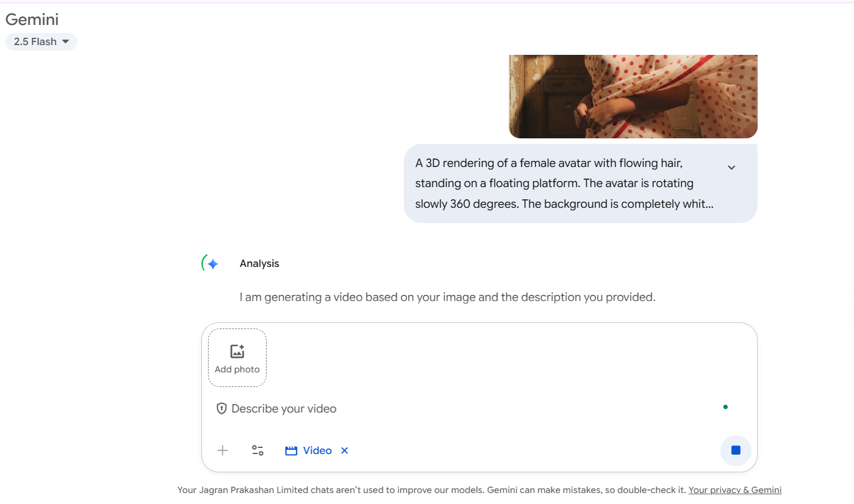Click the small green dot indicator
Image resolution: width=854 pixels, height=504 pixels.
[x=725, y=407]
